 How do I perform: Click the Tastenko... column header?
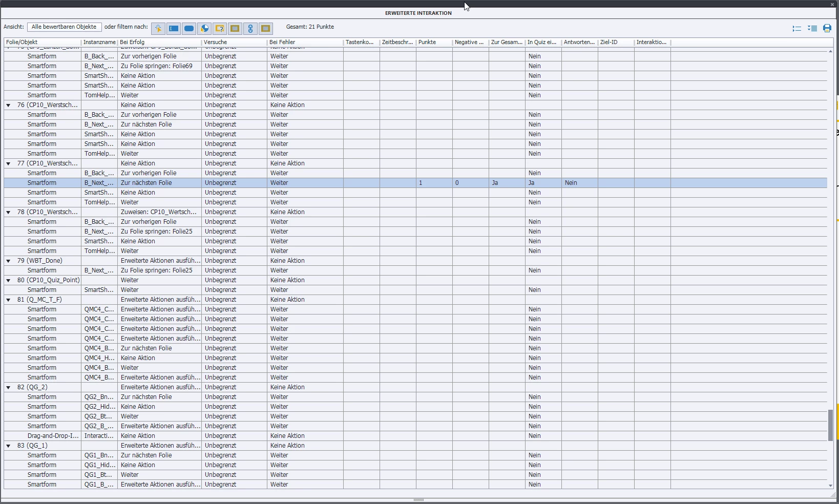point(361,42)
